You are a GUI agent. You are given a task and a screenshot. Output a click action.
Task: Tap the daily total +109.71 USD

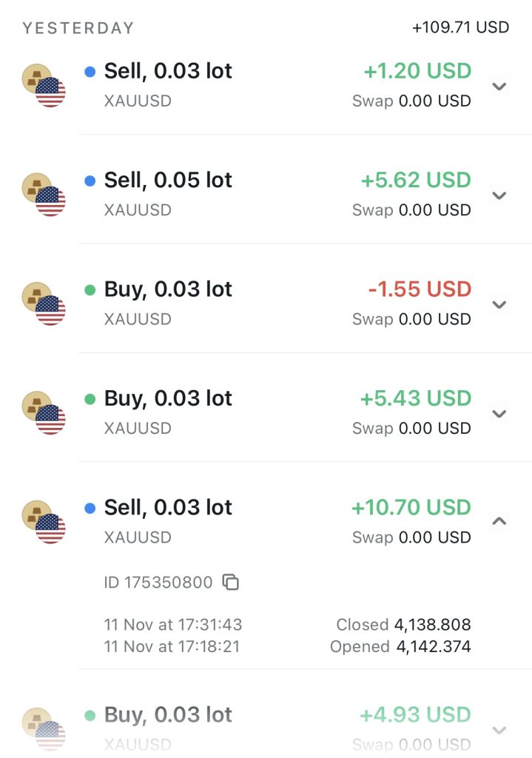point(460,27)
